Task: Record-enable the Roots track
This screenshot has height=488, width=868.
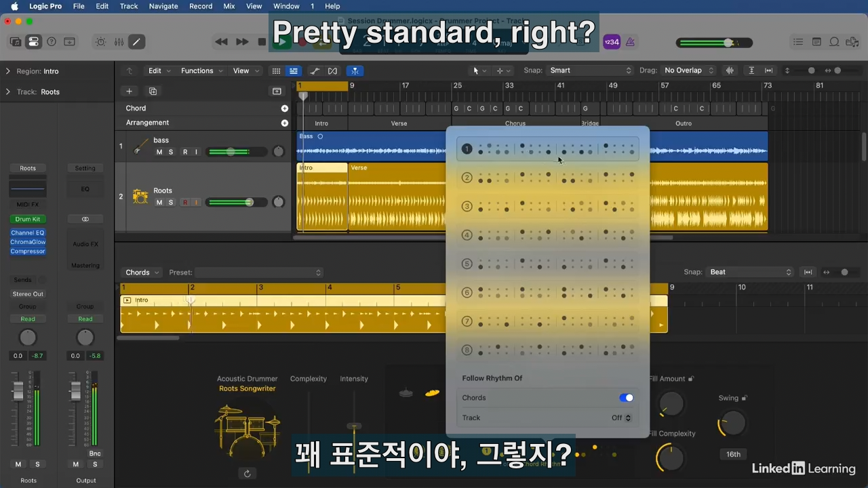Action: [184, 202]
